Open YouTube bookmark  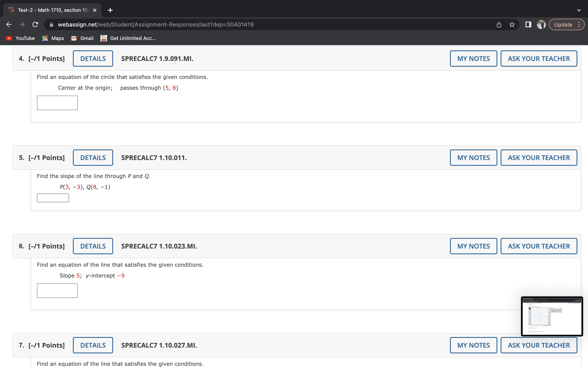[20, 38]
